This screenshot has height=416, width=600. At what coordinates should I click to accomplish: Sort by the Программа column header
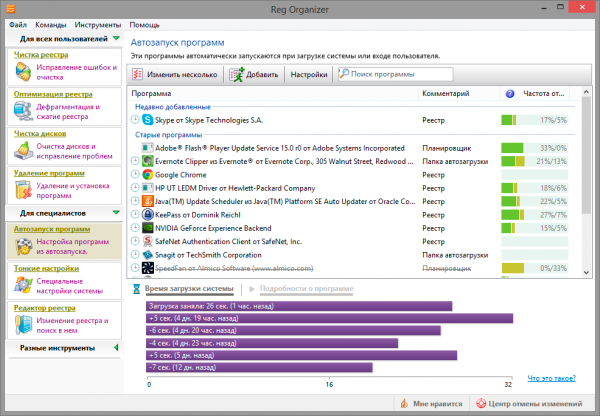tap(273, 93)
